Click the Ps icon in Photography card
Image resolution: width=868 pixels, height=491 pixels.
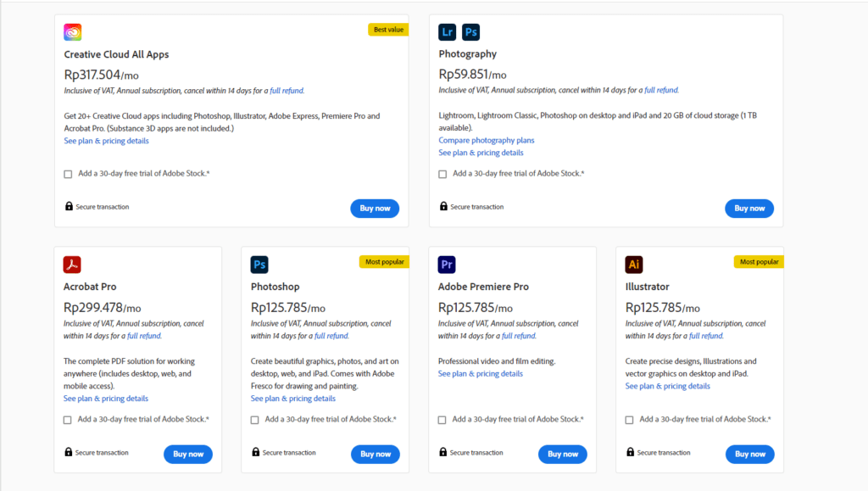pyautogui.click(x=471, y=32)
